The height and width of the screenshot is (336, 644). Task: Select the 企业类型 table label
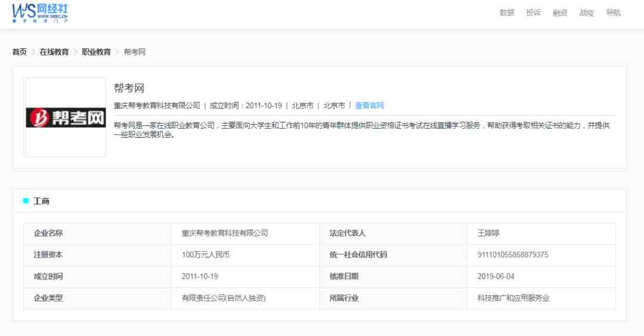pos(48,298)
